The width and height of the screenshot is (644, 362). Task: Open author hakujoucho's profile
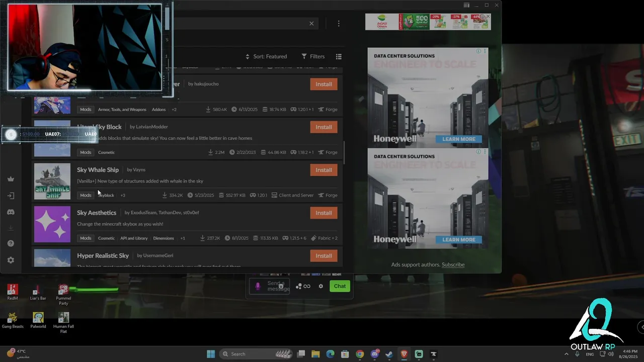coord(206,84)
